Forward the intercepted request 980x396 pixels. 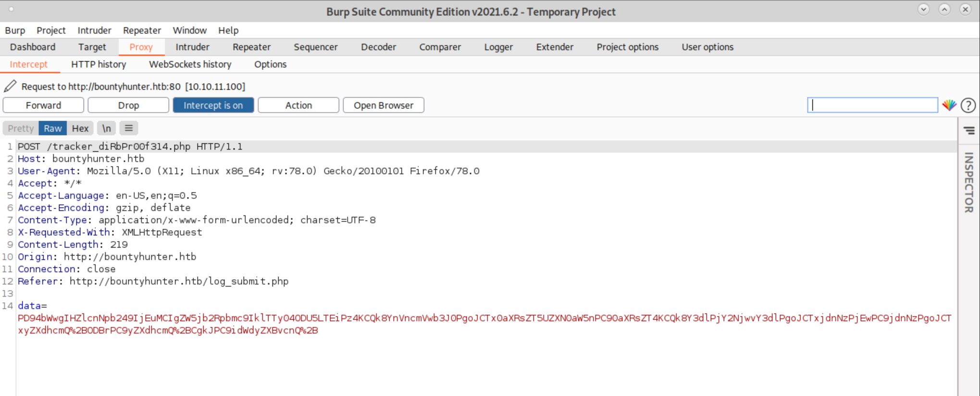[43, 105]
